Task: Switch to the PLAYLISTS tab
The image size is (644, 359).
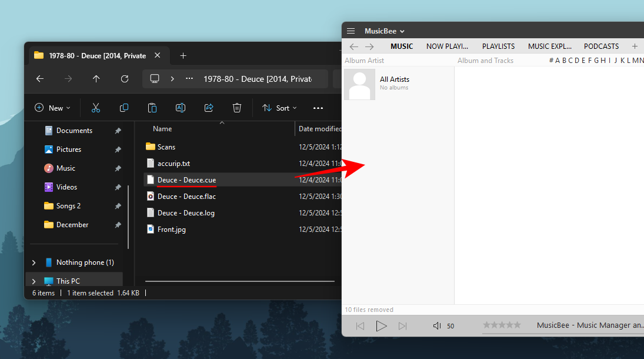Action: point(498,46)
